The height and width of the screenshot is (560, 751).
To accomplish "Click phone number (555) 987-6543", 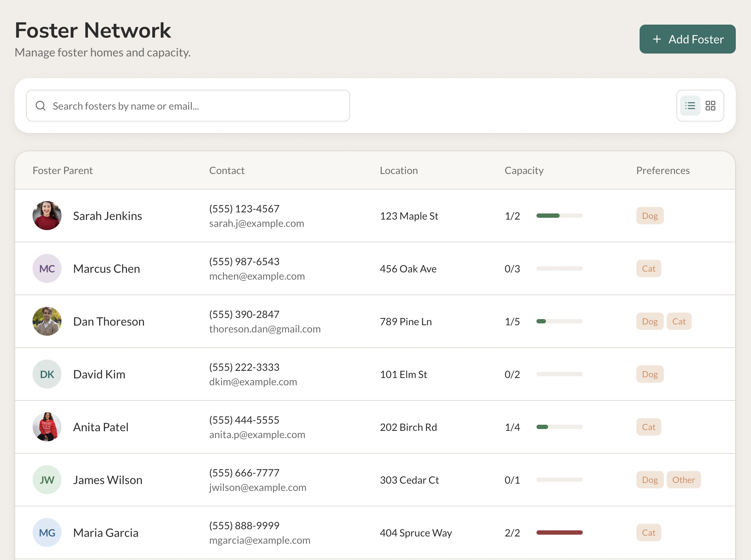I will pos(244,262).
